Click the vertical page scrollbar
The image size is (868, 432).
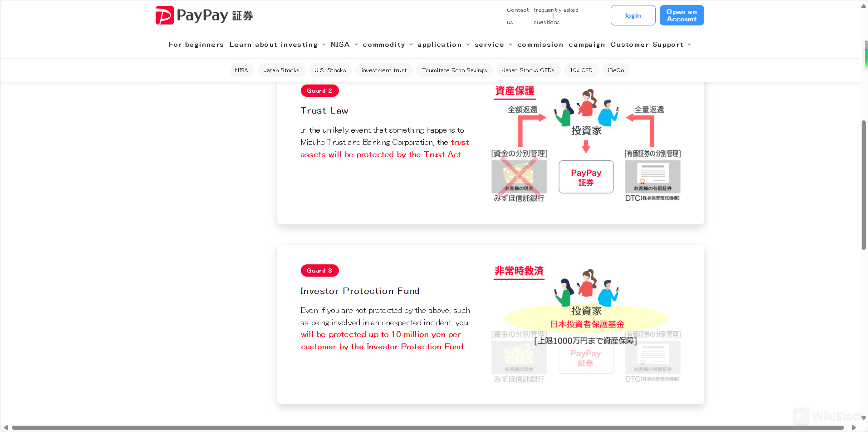864,185
